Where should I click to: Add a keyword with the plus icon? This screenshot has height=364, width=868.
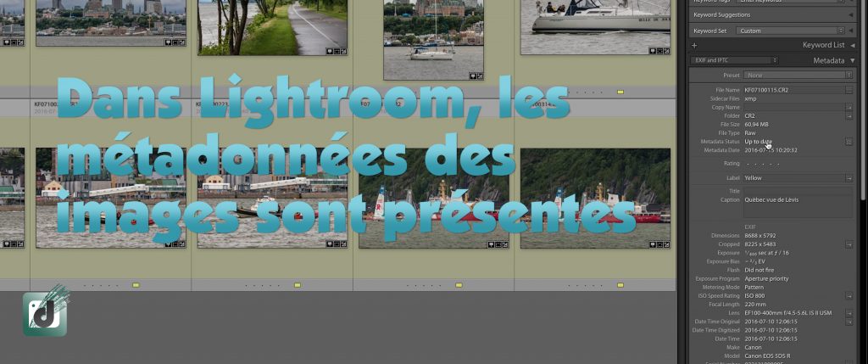pyautogui.click(x=694, y=46)
